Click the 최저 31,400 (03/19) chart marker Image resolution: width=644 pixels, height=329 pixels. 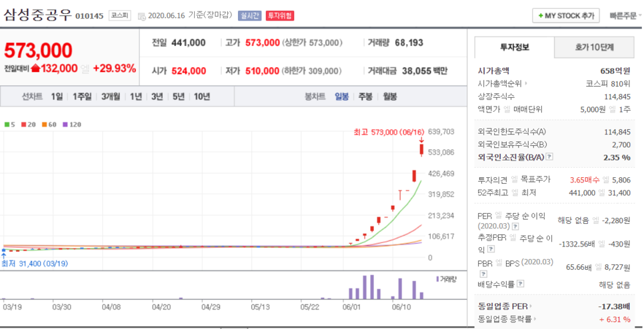click(35, 263)
